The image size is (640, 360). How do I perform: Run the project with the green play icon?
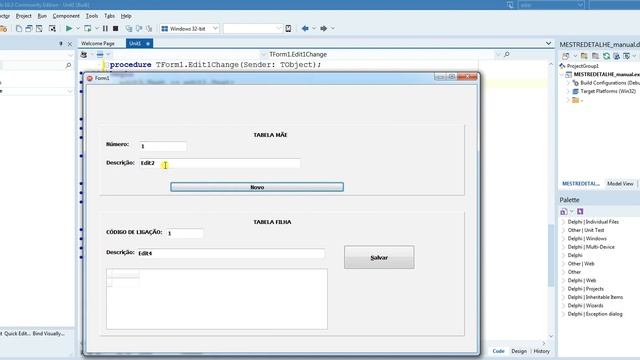coord(69,28)
